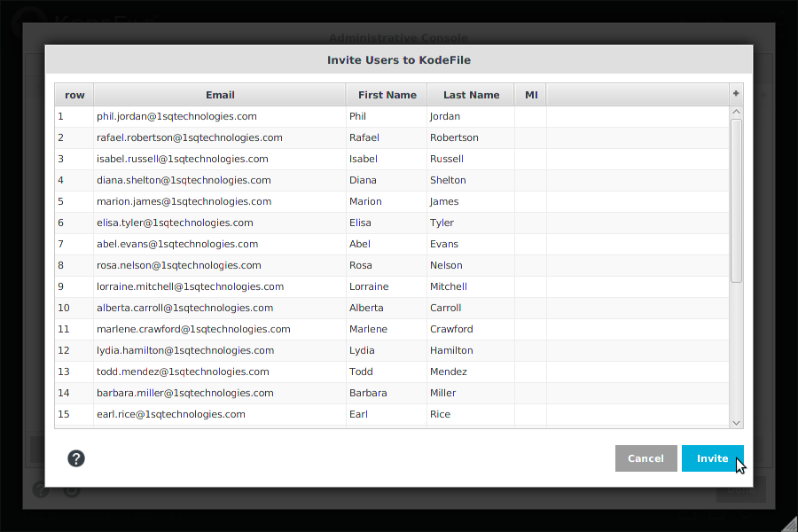This screenshot has height=532, width=798.
Task: Click first name cell Elisa
Action: (x=387, y=223)
